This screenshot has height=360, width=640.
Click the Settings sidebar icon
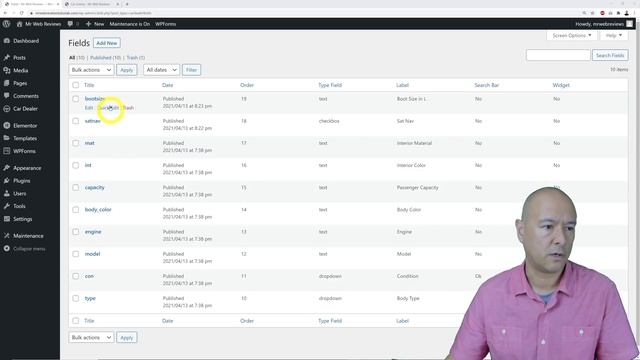(x=7, y=219)
